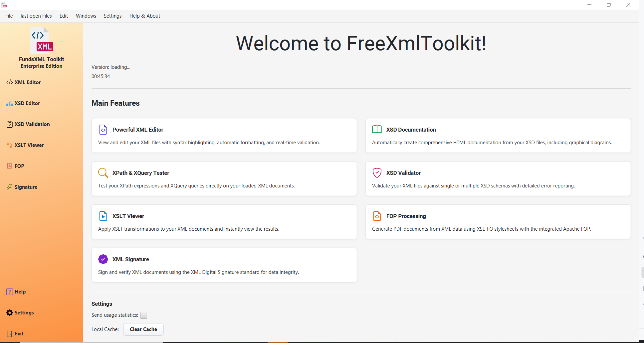Click the 'Version: loading...' text
This screenshot has width=644, height=343.
pyautogui.click(x=111, y=67)
